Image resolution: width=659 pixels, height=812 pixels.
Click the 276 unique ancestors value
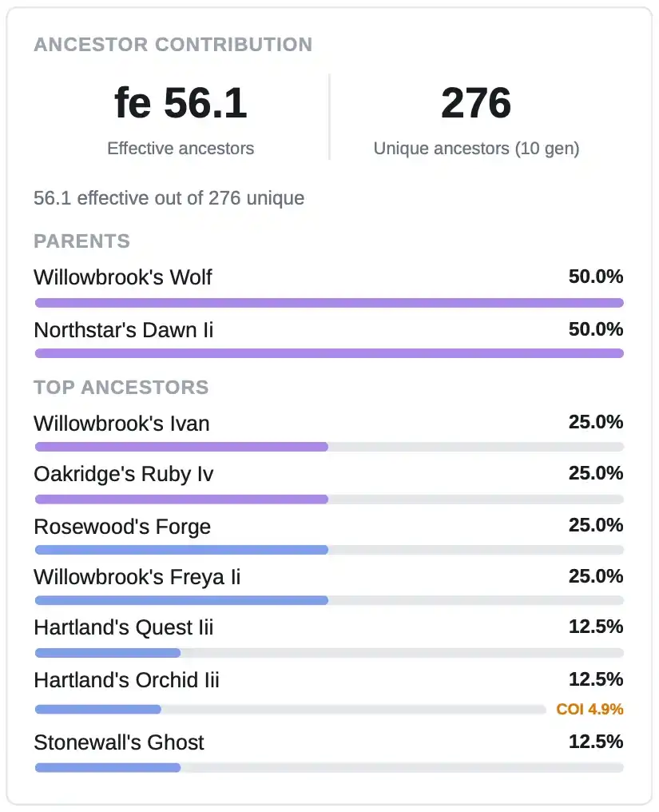point(476,102)
